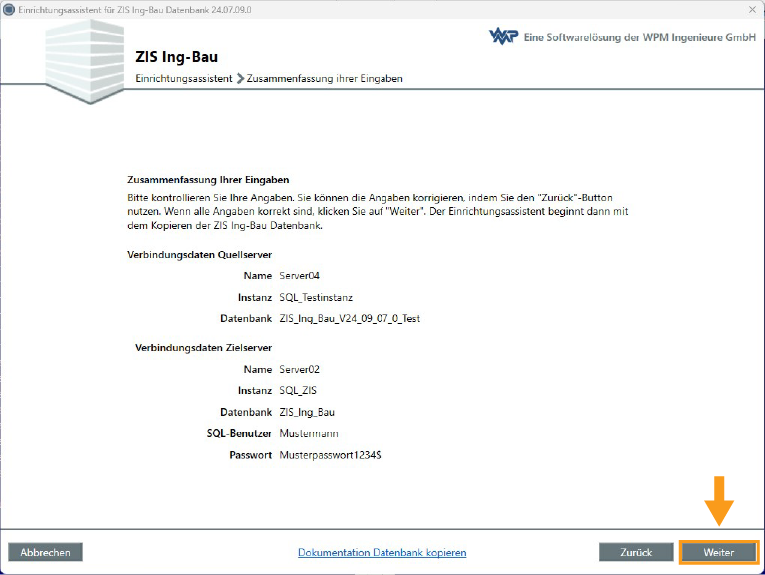Click the source instance SQL_Testinstanz

point(316,297)
